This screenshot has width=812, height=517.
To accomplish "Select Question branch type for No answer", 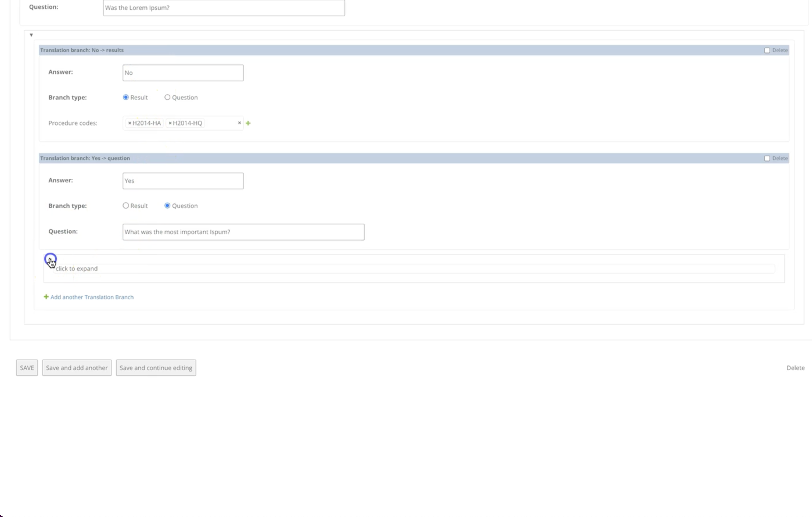I will click(x=167, y=98).
